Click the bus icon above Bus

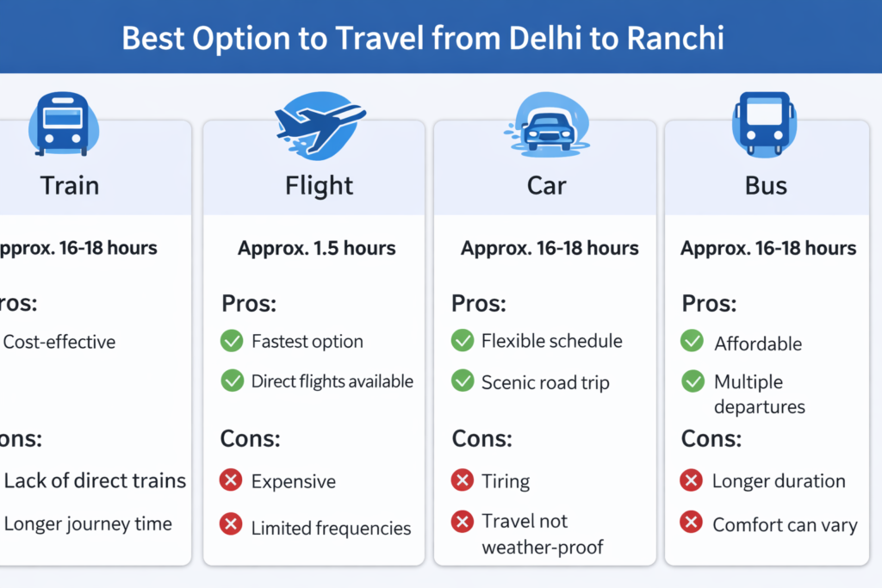coord(763,126)
